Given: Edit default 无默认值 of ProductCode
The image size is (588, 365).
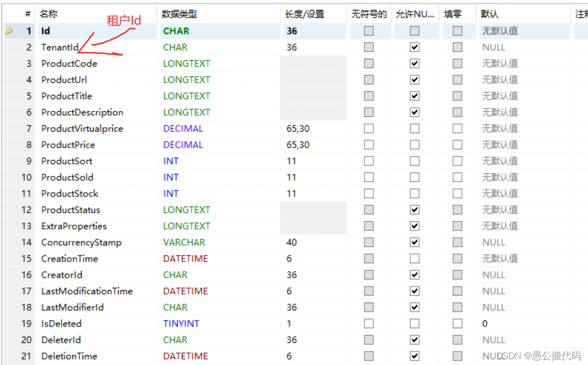Looking at the screenshot, I should coord(500,64).
